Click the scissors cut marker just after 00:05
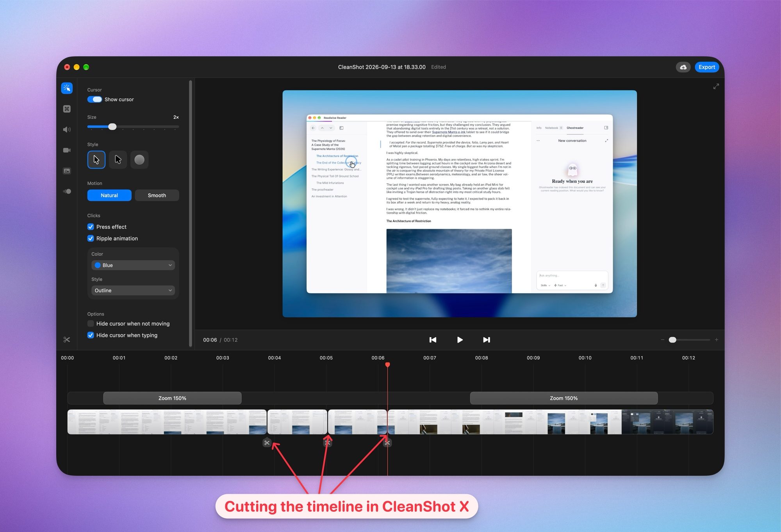Image resolution: width=781 pixels, height=532 pixels. coord(328,443)
